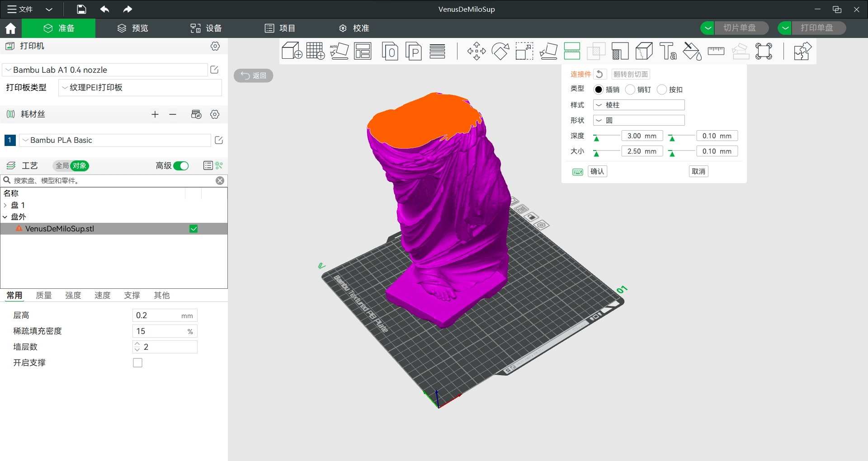Switch to 预览 preview tab
This screenshot has width=868, height=461.
133,28
